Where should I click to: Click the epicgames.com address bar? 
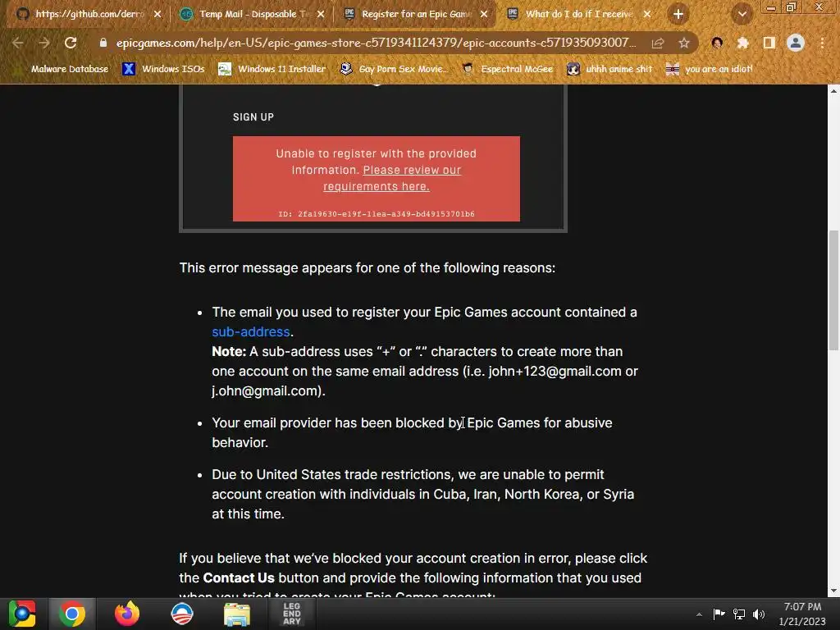(x=375, y=43)
